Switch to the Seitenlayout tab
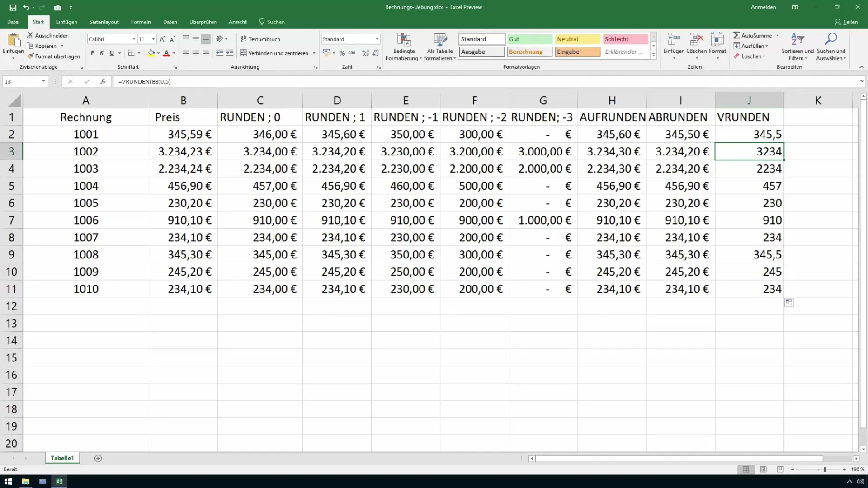 pyautogui.click(x=104, y=22)
